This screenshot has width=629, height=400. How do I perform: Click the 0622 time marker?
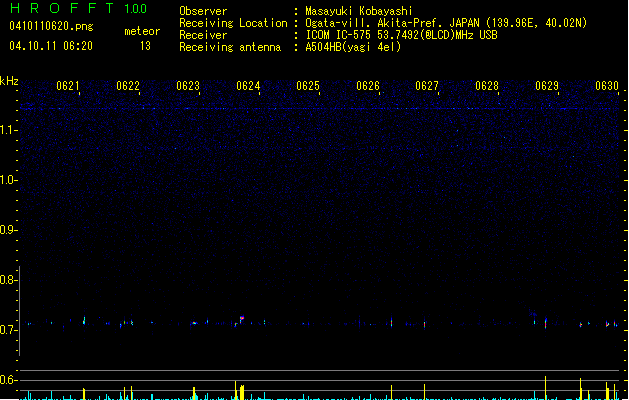pos(128,86)
